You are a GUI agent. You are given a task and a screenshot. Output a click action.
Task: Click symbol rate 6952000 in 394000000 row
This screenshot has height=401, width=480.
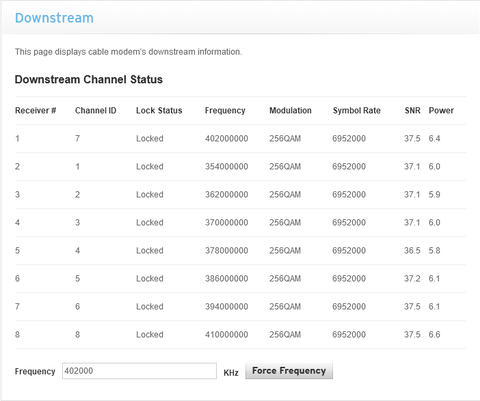(349, 306)
